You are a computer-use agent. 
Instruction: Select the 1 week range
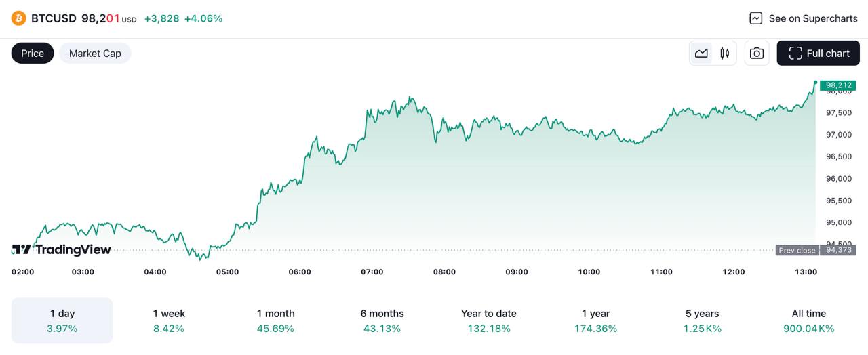[169, 320]
